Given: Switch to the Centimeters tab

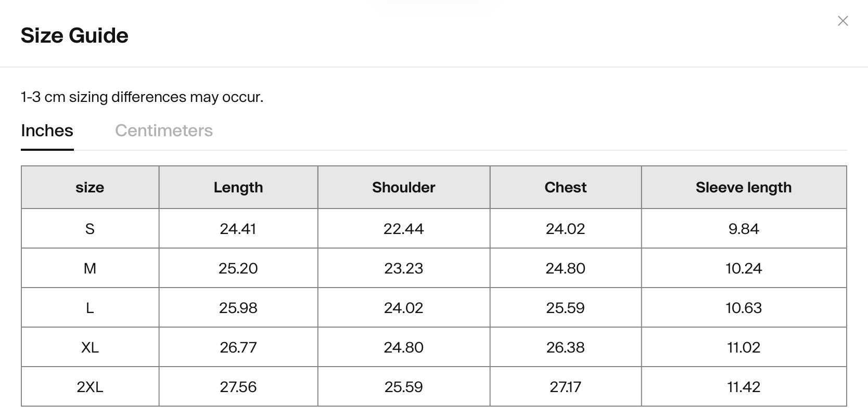Looking at the screenshot, I should 164,131.
